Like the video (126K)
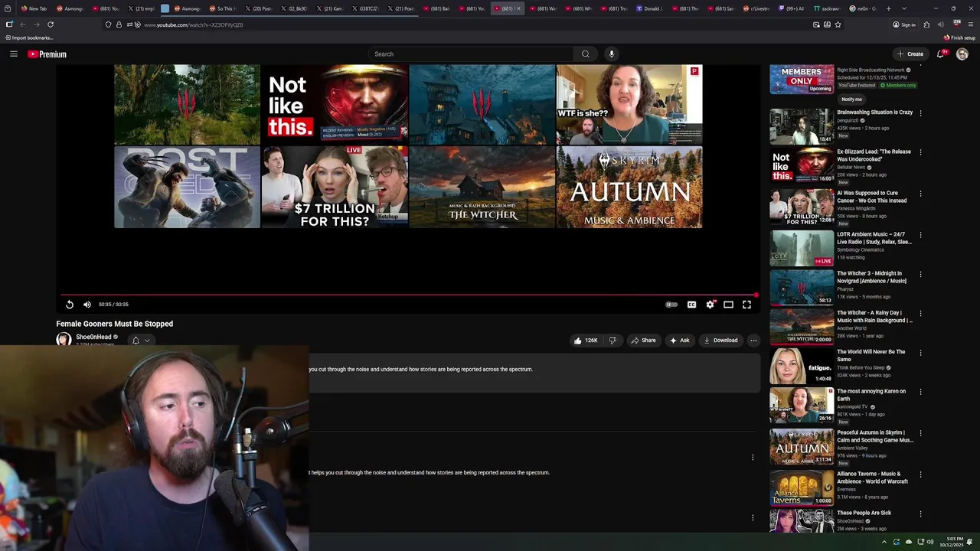The image size is (980, 551). pyautogui.click(x=586, y=341)
